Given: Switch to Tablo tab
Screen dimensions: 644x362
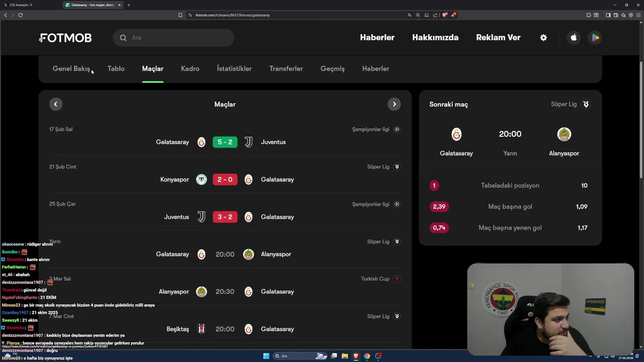Looking at the screenshot, I should coord(116,69).
